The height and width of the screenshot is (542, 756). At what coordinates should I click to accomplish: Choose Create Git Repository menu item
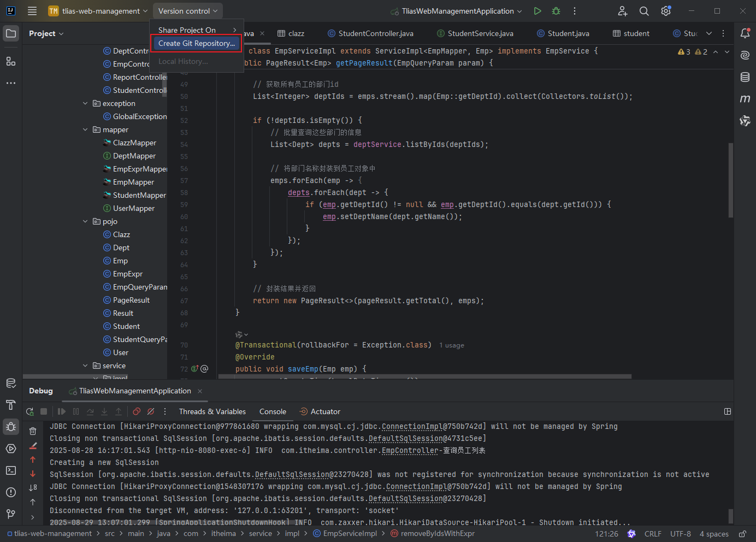[197, 43]
